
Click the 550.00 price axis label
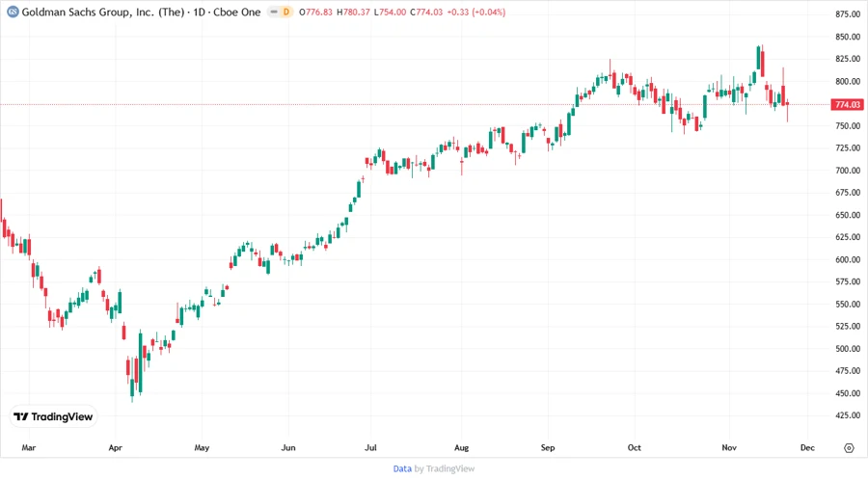click(848, 304)
